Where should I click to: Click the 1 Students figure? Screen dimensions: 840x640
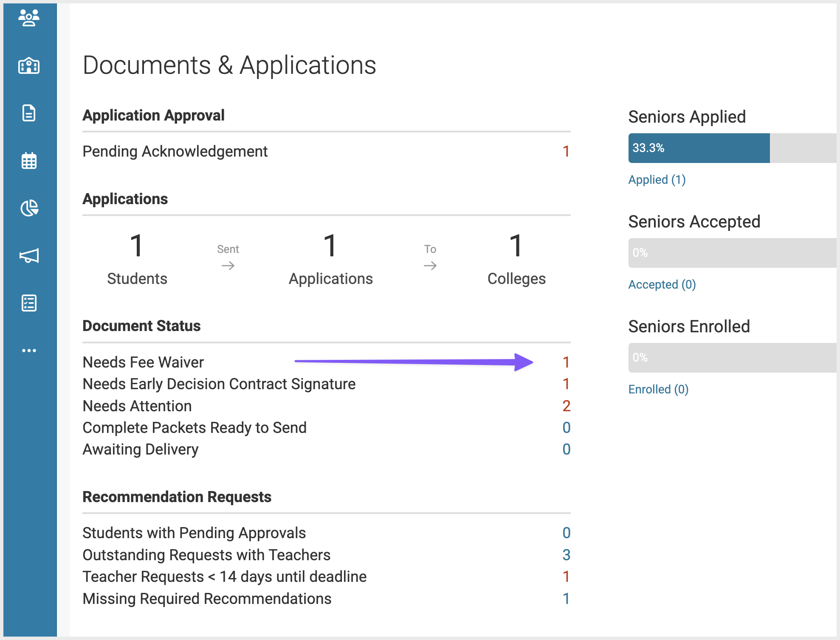tap(137, 259)
